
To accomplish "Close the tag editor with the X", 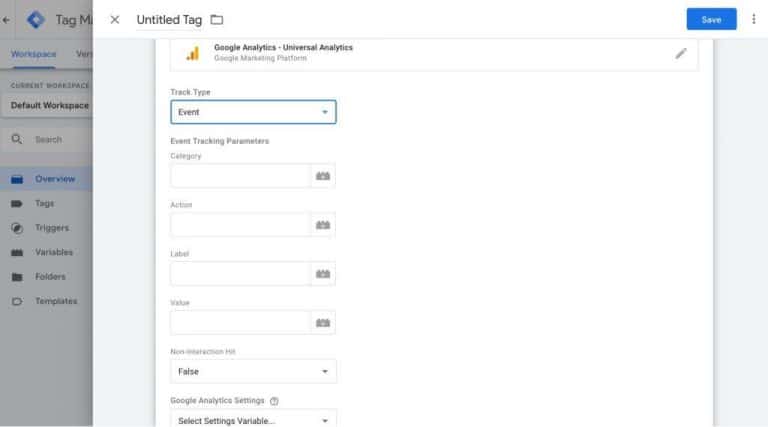I will 115,20.
